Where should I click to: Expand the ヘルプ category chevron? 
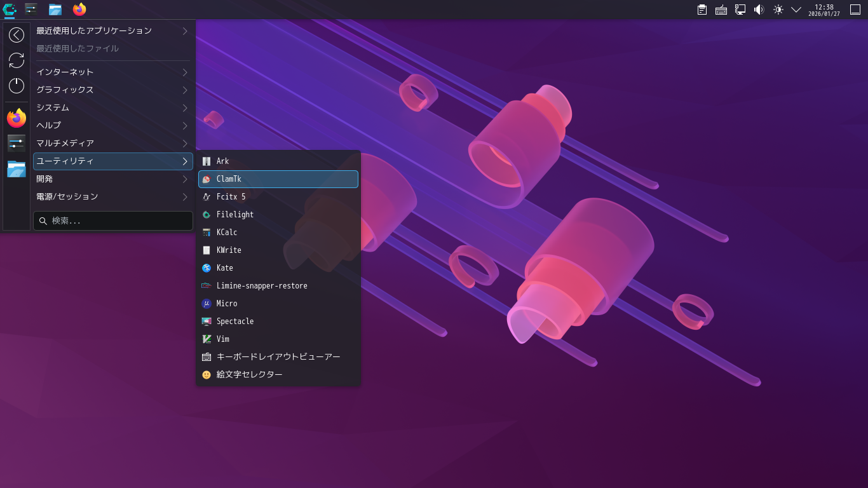(185, 126)
